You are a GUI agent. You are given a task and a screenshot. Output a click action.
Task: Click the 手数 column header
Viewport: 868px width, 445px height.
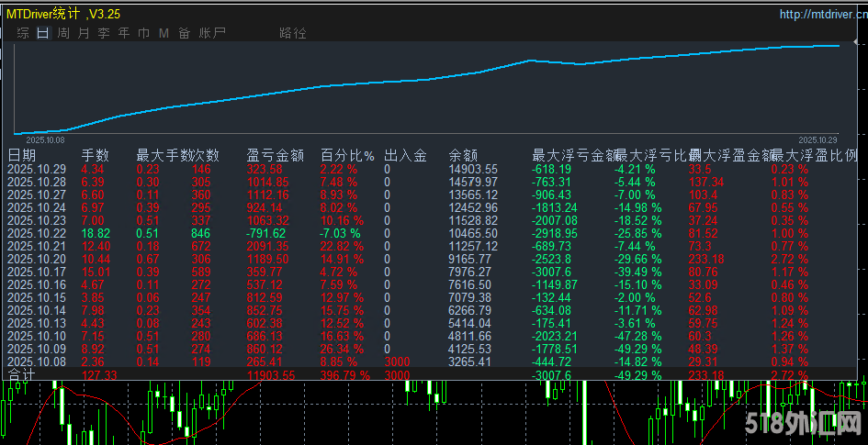pyautogui.click(x=96, y=156)
